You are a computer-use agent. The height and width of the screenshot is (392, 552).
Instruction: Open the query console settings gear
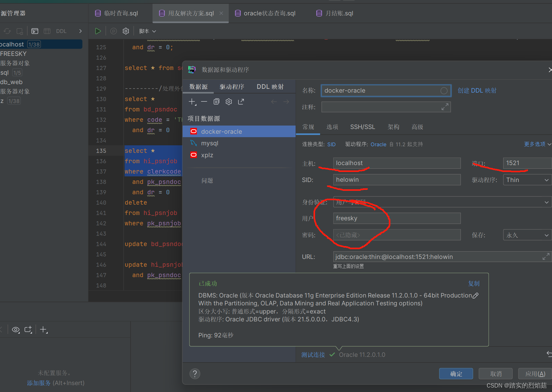click(126, 31)
